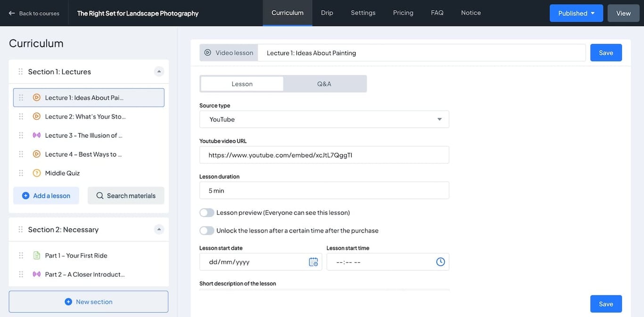Click the Add a lesson button
The height and width of the screenshot is (317, 644).
[x=46, y=195]
